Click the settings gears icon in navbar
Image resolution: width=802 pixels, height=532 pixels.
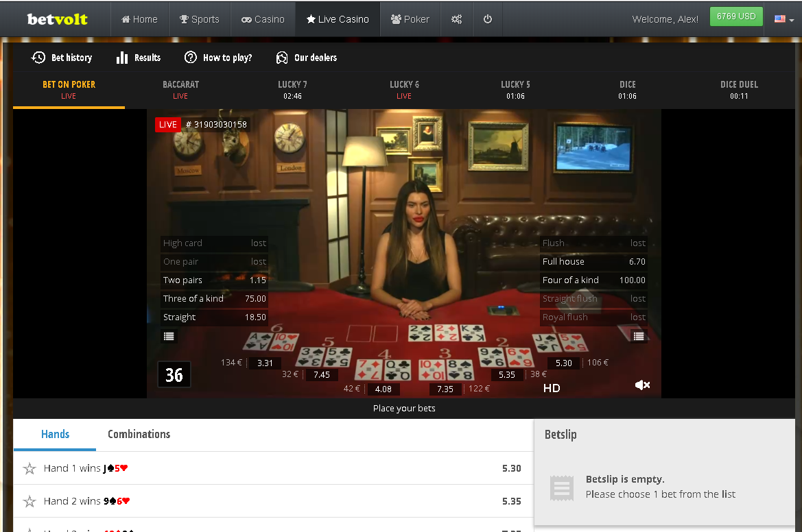pyautogui.click(x=456, y=19)
